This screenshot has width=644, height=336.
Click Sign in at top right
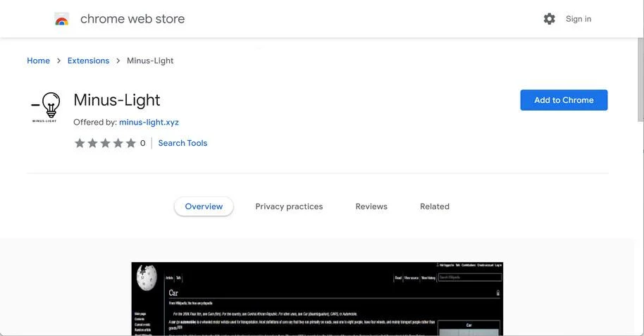coord(578,19)
